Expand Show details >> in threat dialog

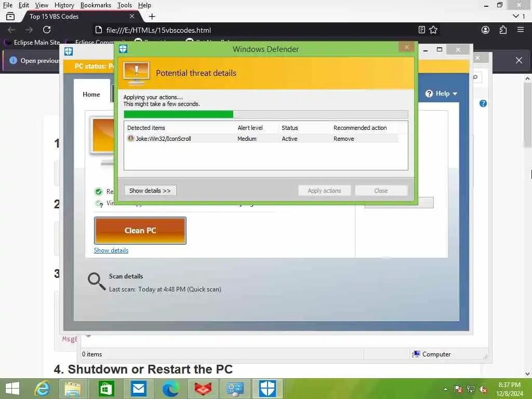(150, 191)
